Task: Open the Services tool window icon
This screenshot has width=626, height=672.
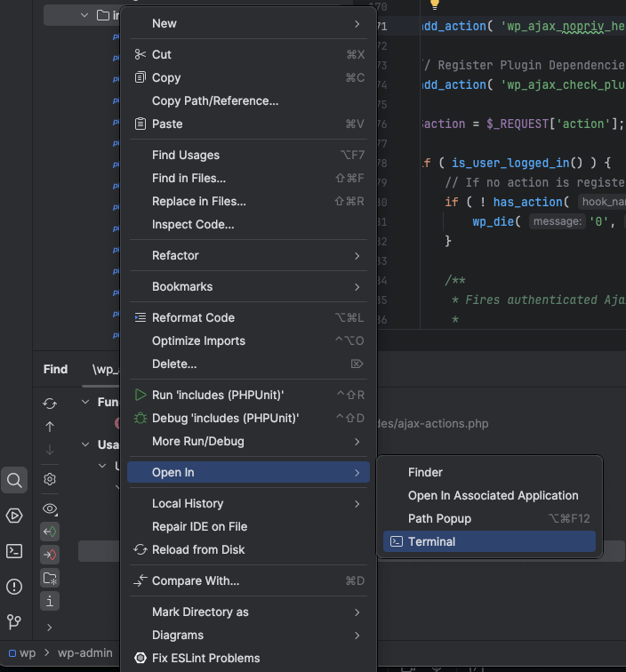Action: 14,516
